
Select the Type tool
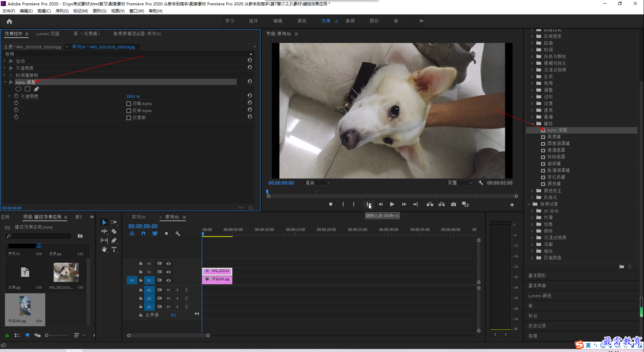[x=114, y=249]
